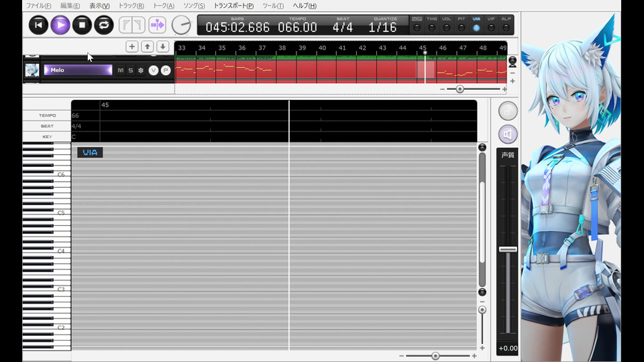Click the BARS position 045:02.686 display
Screen dimensions: 644x362
(237, 27)
